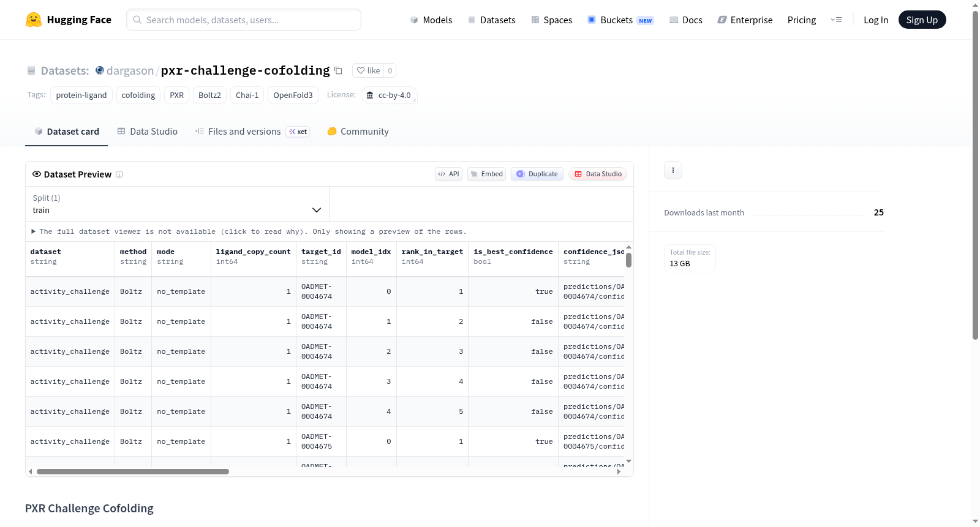Open the Community tab
Viewport: 980px width, 527px height.
pyautogui.click(x=358, y=132)
